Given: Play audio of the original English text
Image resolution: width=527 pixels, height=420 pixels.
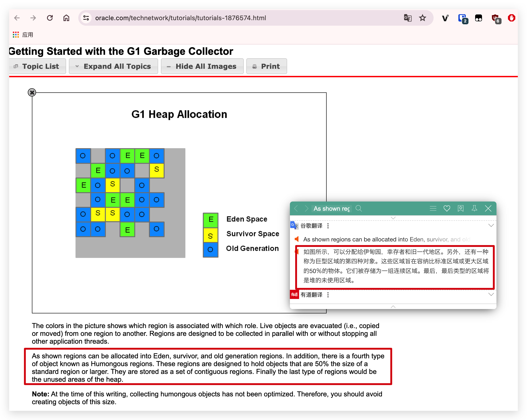Looking at the screenshot, I should [297, 239].
